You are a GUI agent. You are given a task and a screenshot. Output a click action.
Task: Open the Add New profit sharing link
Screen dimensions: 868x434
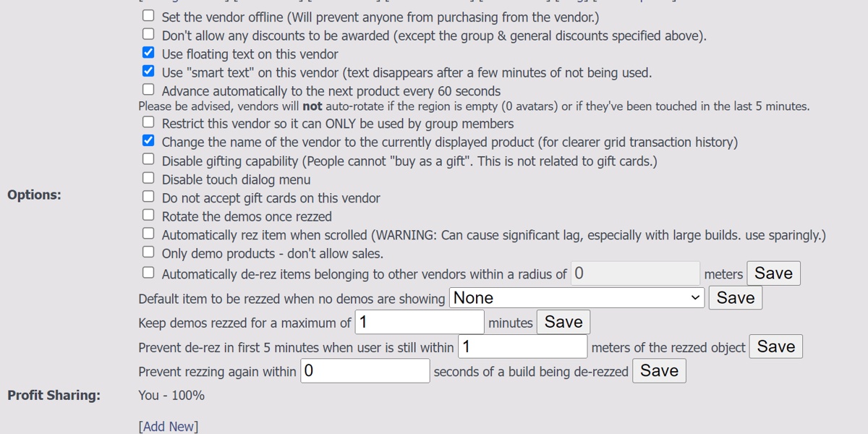(169, 427)
